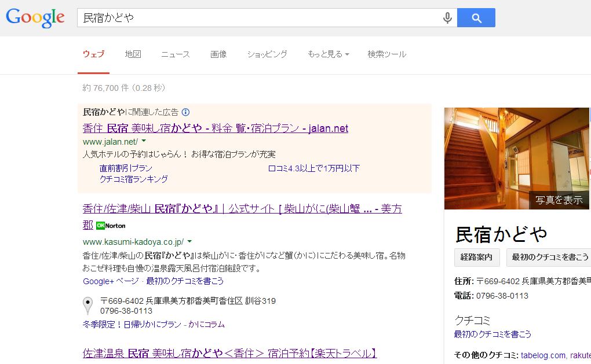This screenshot has width=591, height=364.
Task: Click the map pin marker beside the address
Action: tap(87, 306)
